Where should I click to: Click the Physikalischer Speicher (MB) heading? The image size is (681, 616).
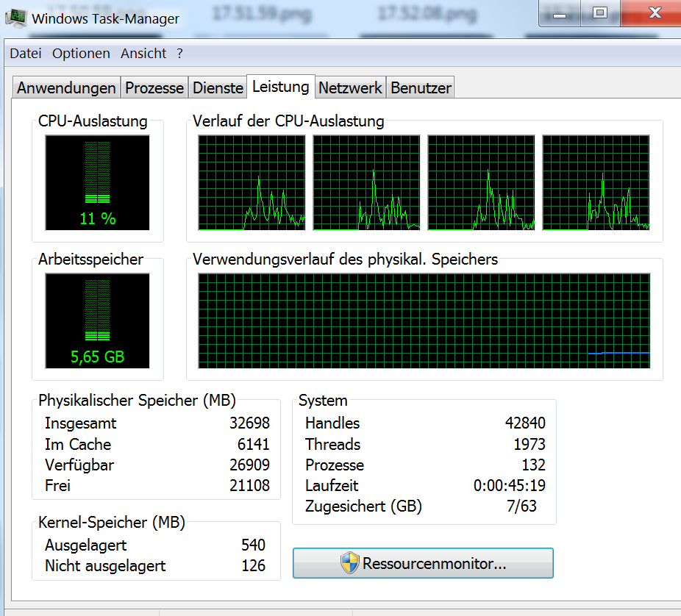click(137, 401)
